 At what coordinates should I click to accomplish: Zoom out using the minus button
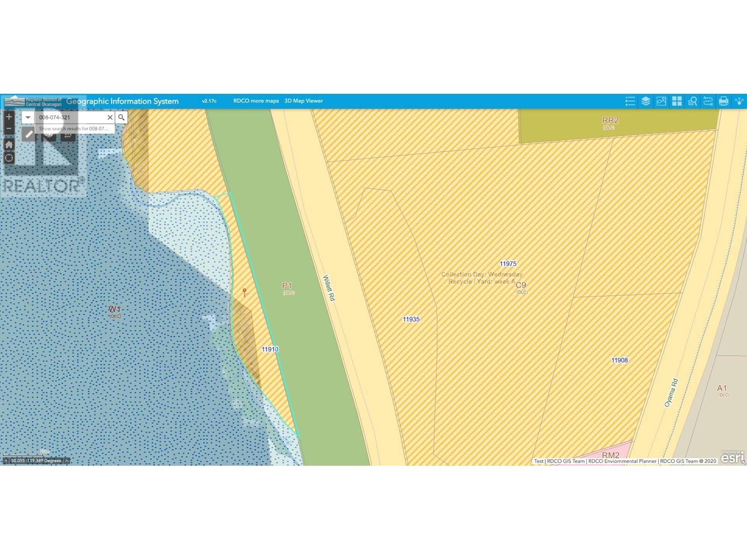(9, 128)
